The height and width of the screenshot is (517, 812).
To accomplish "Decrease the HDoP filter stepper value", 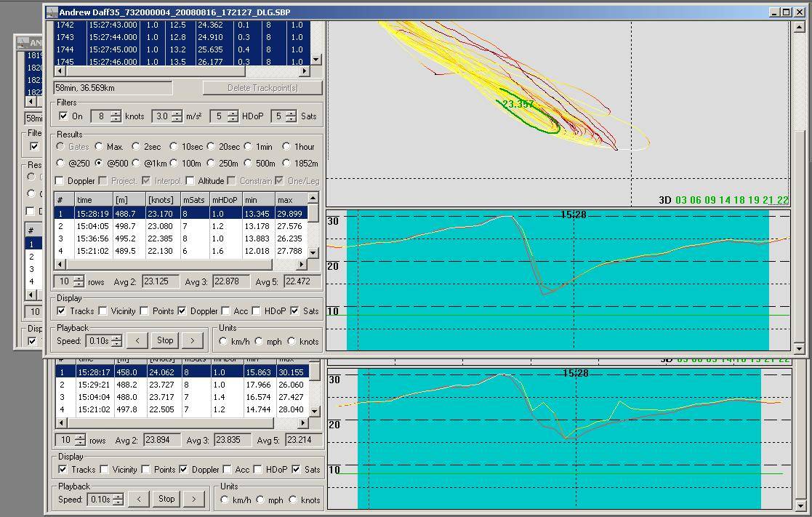I will pos(233,119).
